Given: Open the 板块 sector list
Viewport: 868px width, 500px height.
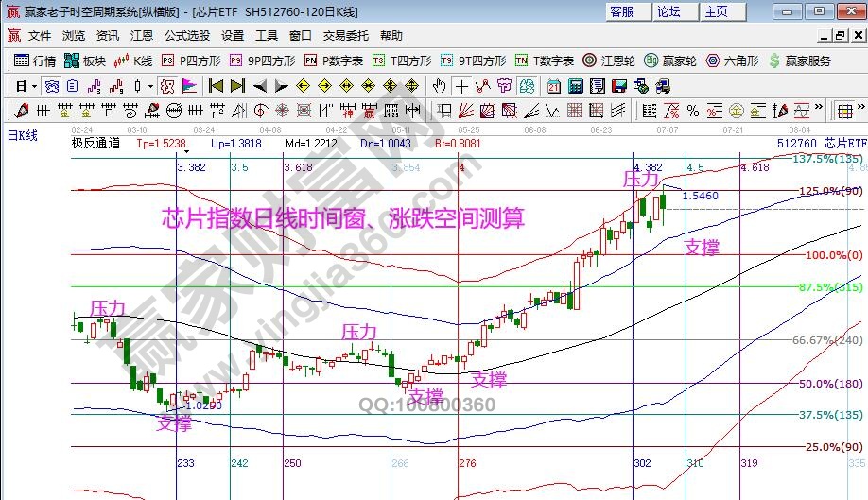Looking at the screenshot, I should coord(85,60).
